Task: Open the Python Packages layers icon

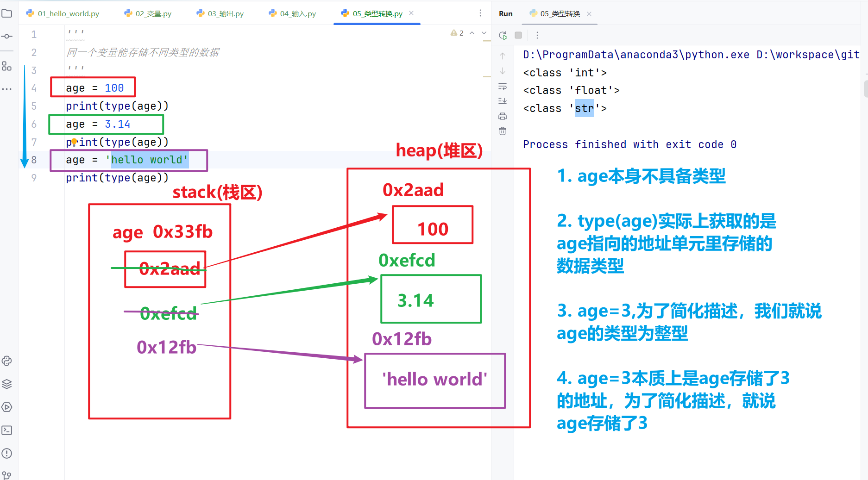Action: (x=7, y=384)
